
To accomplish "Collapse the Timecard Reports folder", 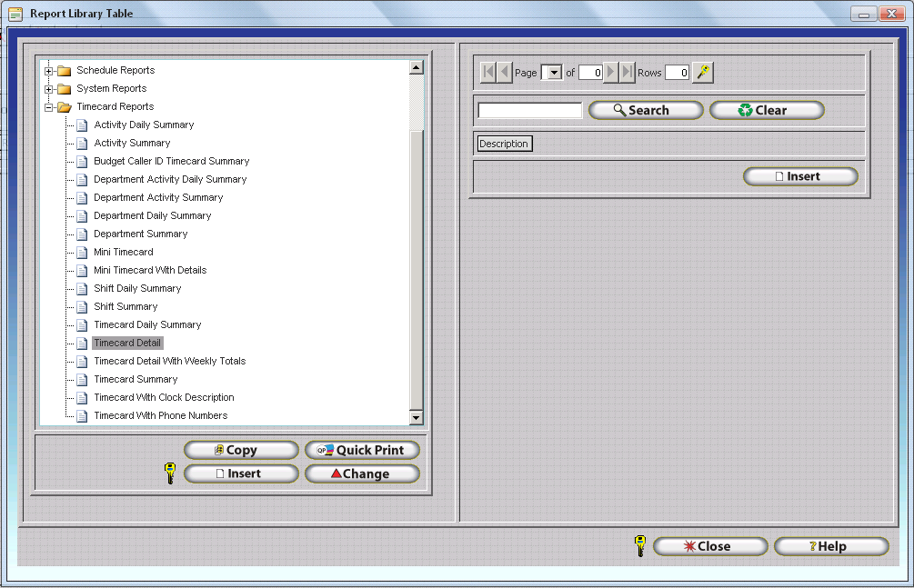I will (49, 107).
